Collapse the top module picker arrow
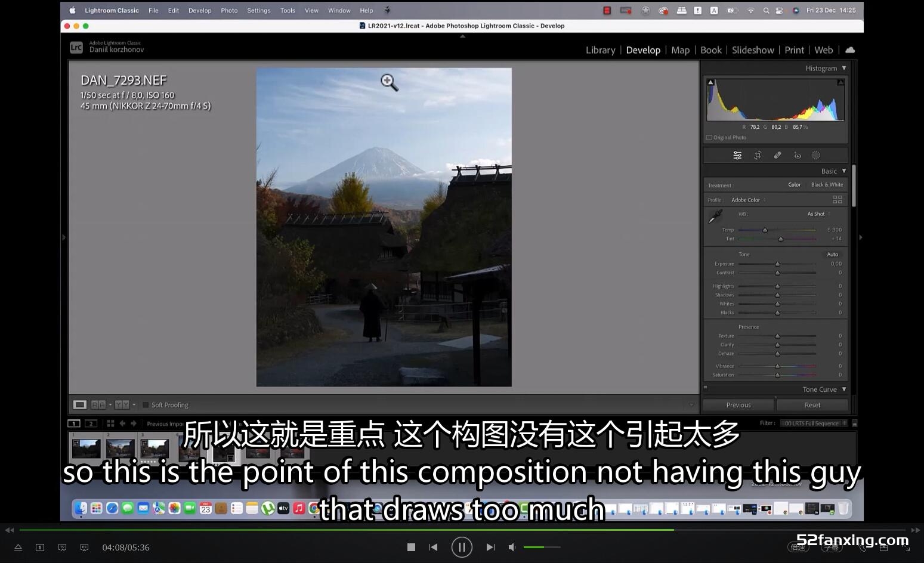This screenshot has height=563, width=924. tap(462, 36)
